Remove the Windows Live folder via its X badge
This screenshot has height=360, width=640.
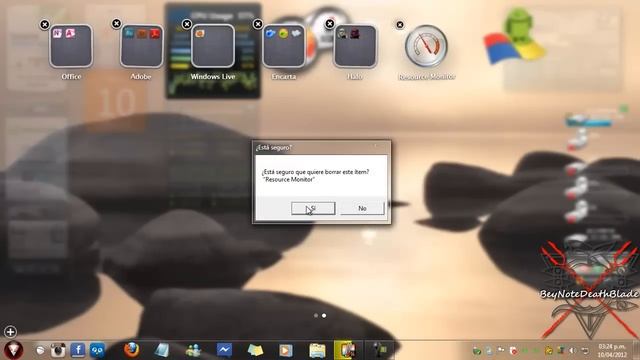(187, 24)
